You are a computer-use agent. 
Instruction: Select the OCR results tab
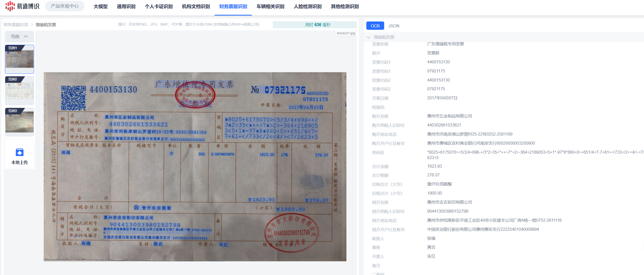(x=375, y=26)
